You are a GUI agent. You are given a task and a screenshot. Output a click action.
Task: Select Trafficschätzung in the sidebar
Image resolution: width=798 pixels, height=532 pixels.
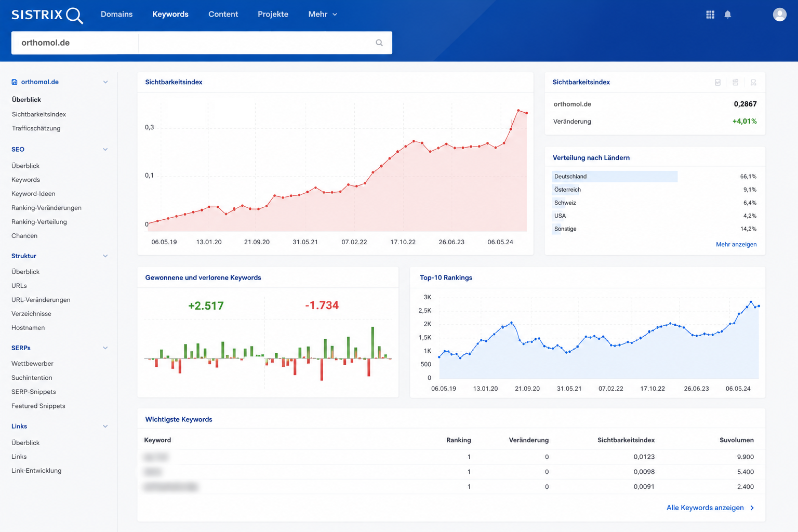[x=36, y=128]
